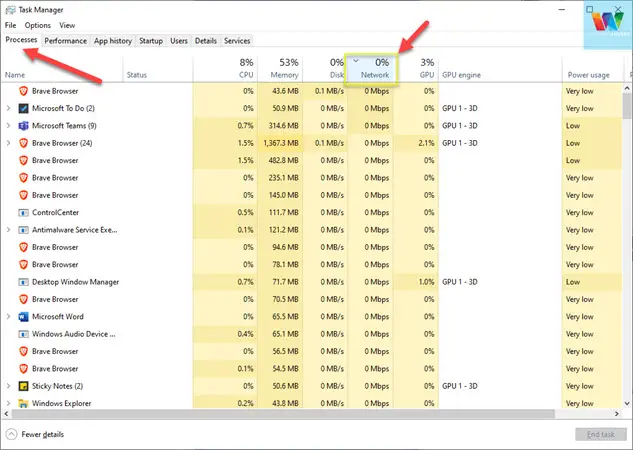Sort by the Power usage column header

click(x=593, y=68)
